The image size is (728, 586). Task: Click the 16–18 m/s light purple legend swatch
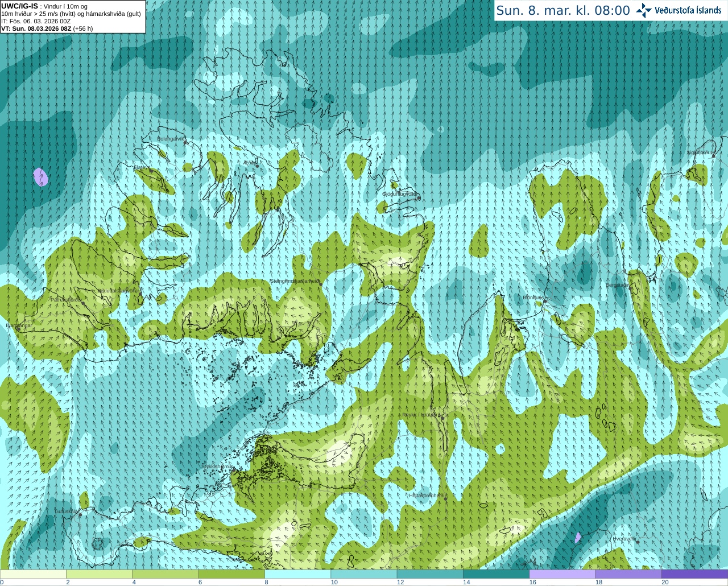click(x=562, y=574)
